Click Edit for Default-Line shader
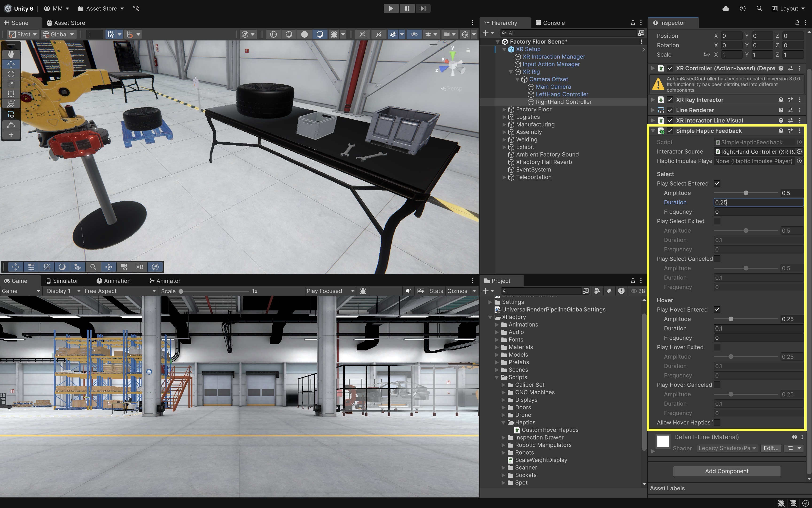The image size is (812, 508). point(771,448)
